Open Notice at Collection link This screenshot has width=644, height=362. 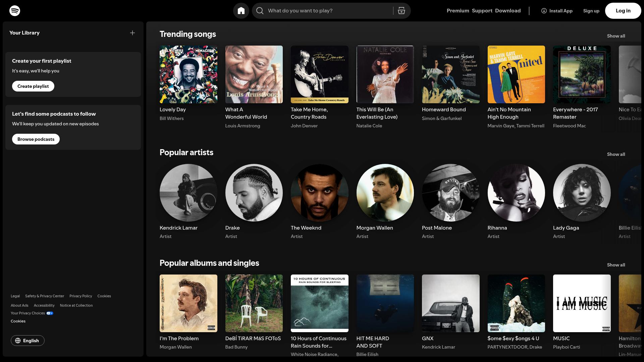click(76, 305)
